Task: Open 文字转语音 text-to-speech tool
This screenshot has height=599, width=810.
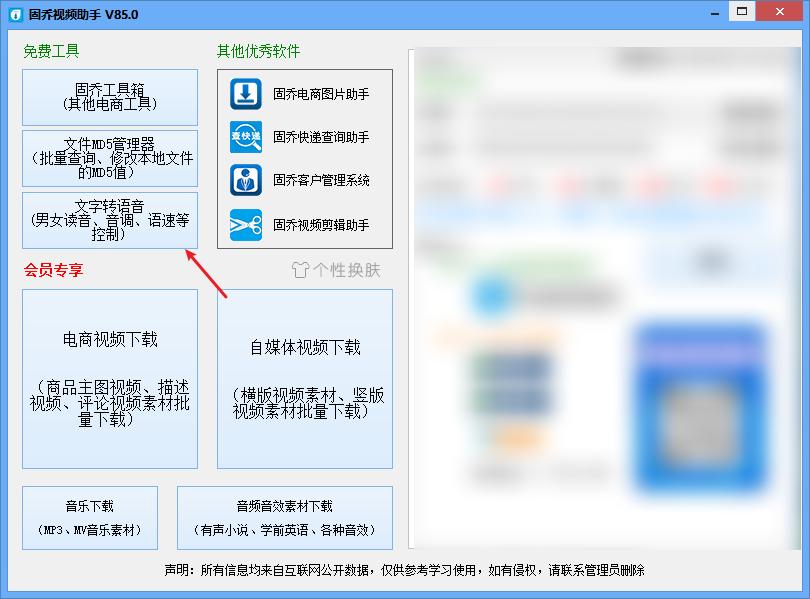Action: click(x=109, y=220)
